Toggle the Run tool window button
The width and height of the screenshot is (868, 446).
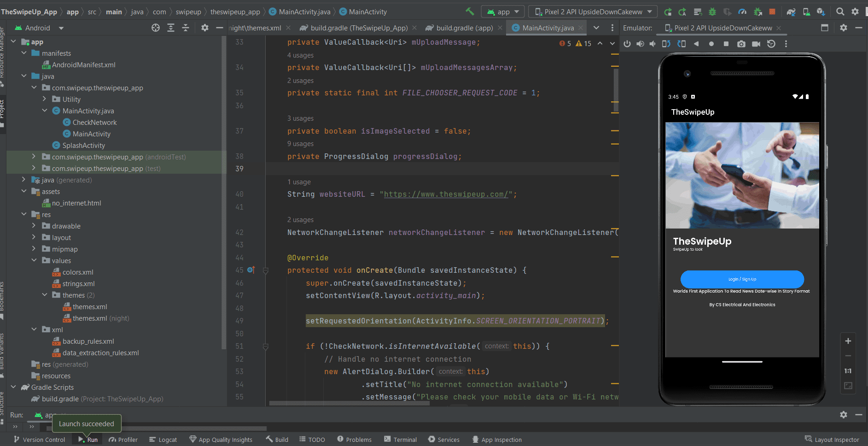(x=88, y=440)
